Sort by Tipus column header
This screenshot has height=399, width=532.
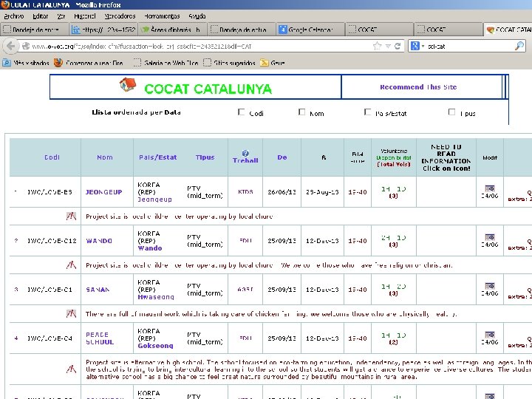click(205, 157)
